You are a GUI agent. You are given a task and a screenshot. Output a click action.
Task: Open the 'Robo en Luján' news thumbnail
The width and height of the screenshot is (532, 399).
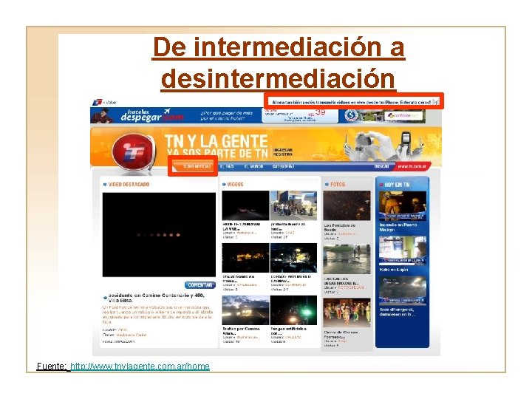[403, 250]
